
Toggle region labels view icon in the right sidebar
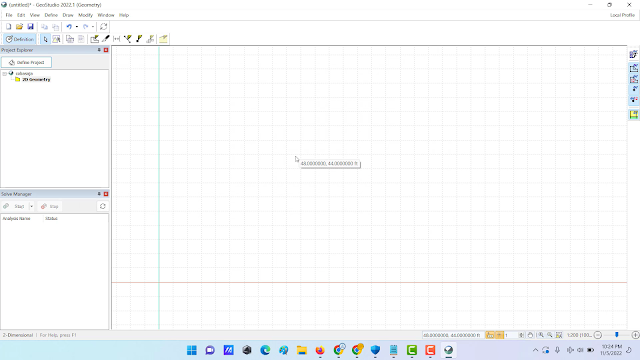coord(633,68)
